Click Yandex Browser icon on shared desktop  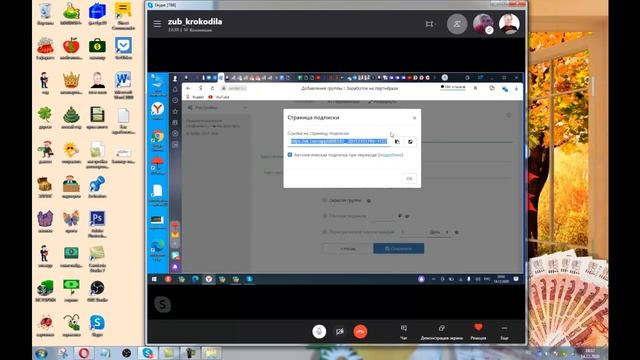158,110
